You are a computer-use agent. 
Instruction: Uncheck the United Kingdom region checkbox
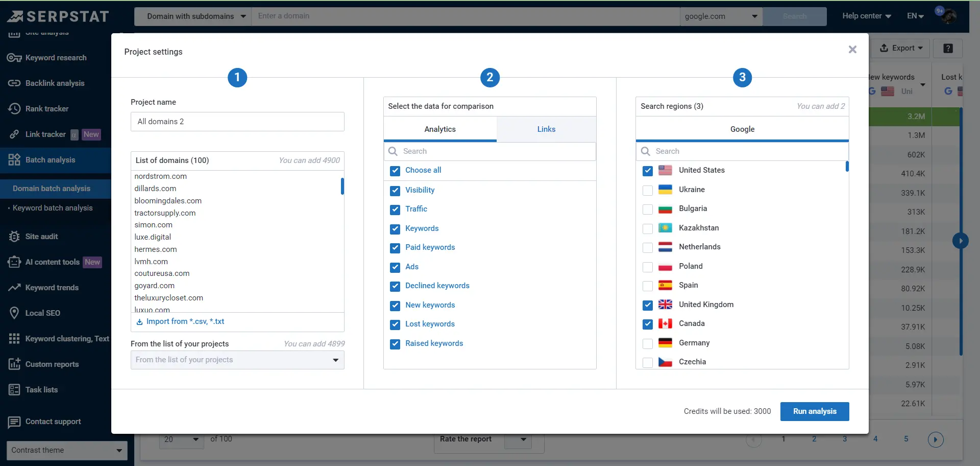[648, 305]
